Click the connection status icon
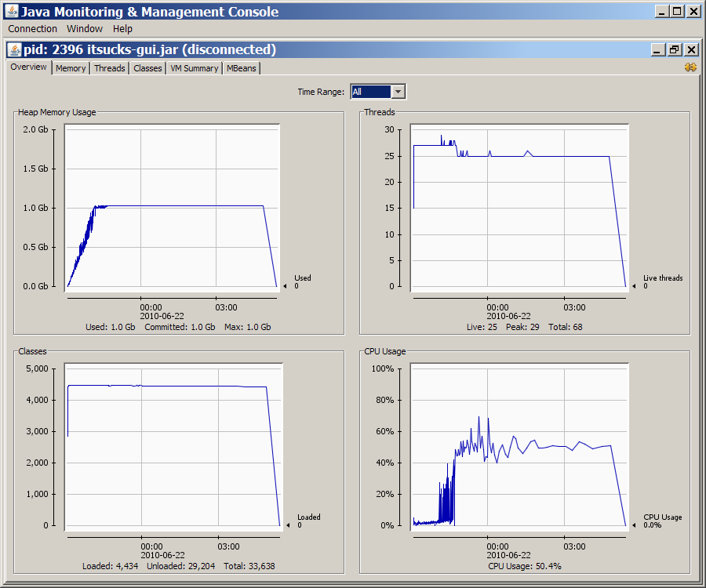Screen dimensions: 706x588 (x=690, y=67)
